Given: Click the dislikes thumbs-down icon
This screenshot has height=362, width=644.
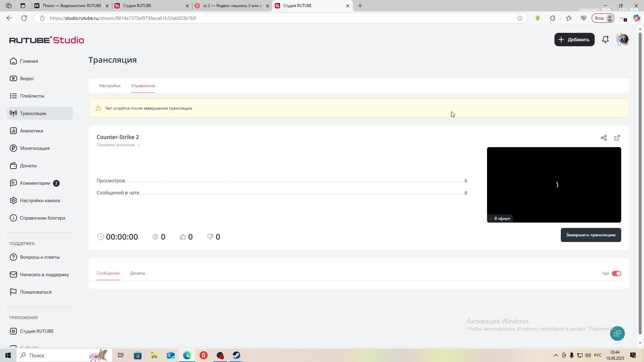Looking at the screenshot, I should 210,237.
